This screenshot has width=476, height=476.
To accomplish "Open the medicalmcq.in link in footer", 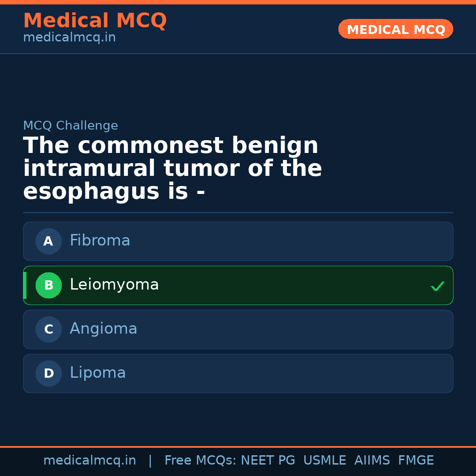I will coord(89,461).
